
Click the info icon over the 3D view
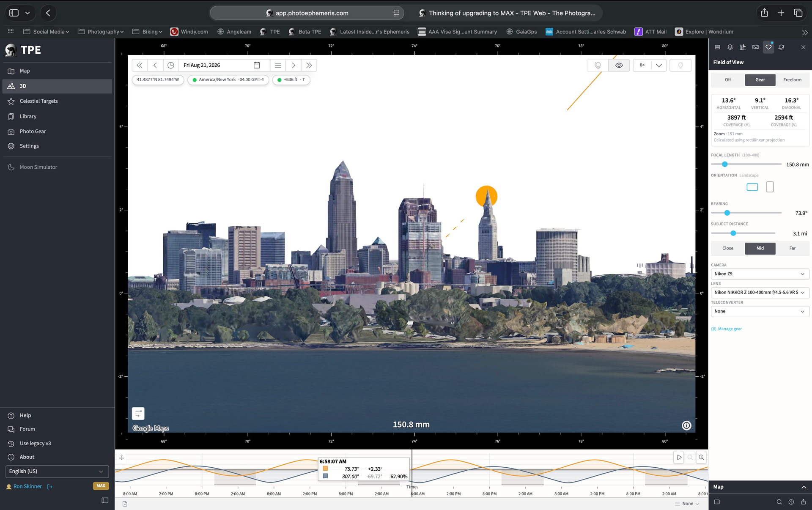click(x=686, y=425)
